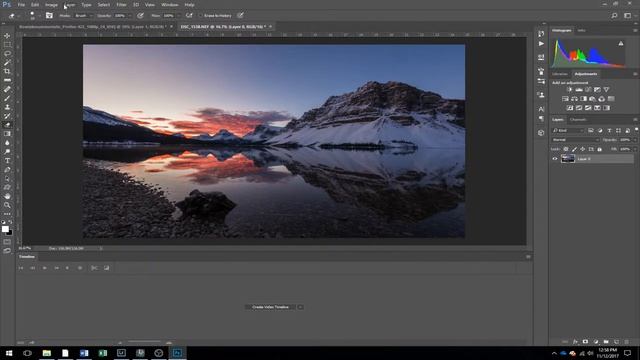The image size is (640, 360).
Task: Select Layer 0 thumbnail
Action: (x=568, y=159)
